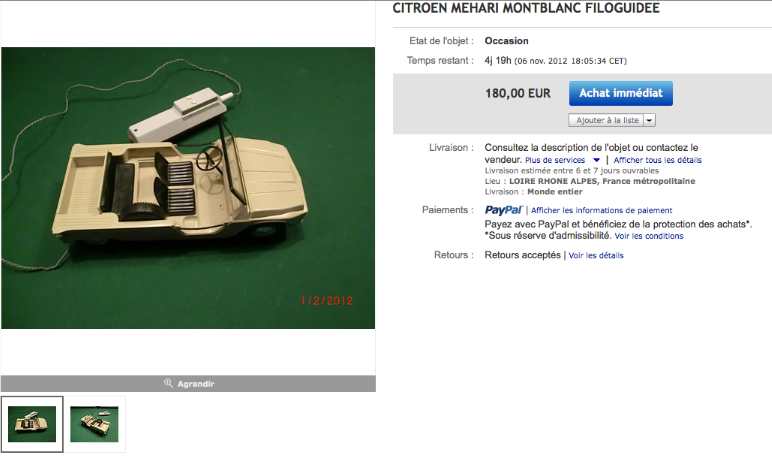Open Afficher les informations de paiement link
Image resolution: width=772 pixels, height=461 pixels.
tap(601, 210)
